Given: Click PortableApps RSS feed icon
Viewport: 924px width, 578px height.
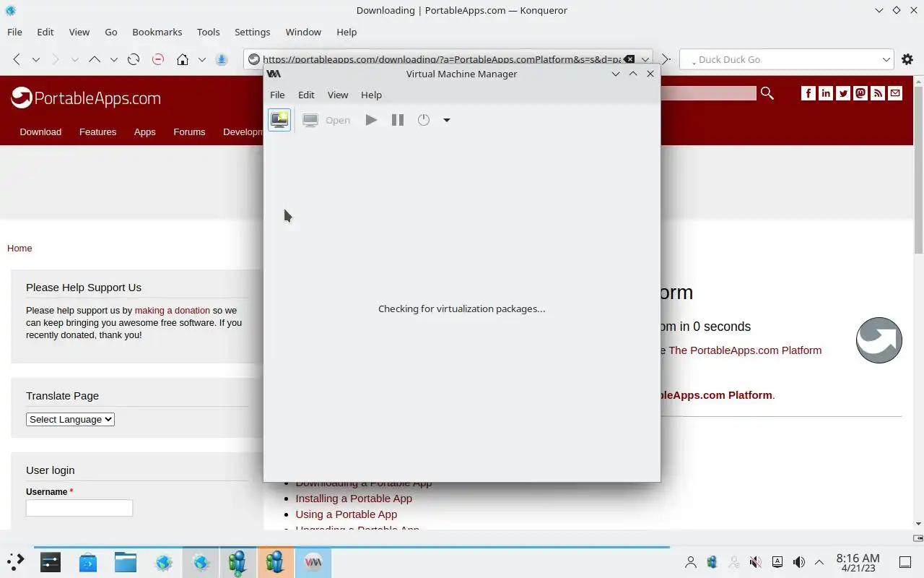Looking at the screenshot, I should 878,93.
